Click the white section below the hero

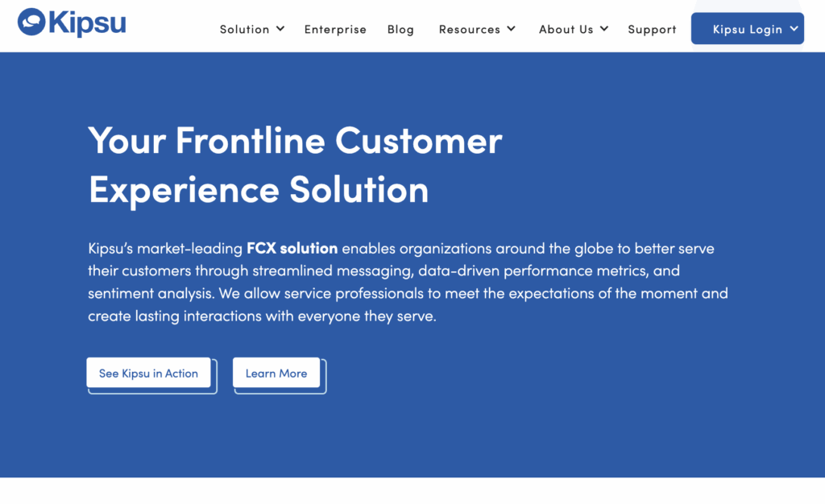(412, 491)
